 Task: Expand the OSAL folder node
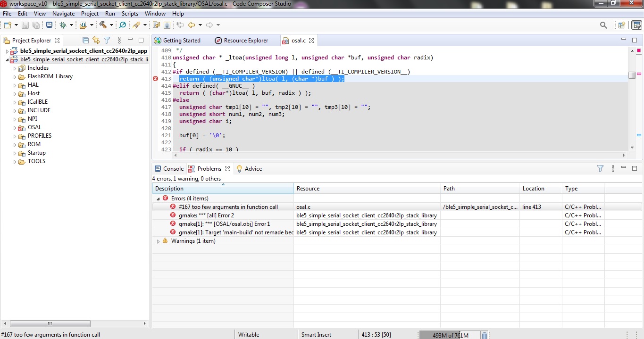(15, 128)
